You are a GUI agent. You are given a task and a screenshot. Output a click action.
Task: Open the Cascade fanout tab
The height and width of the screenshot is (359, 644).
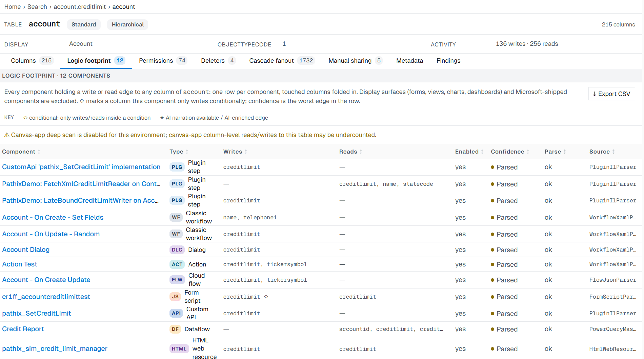tap(282, 61)
